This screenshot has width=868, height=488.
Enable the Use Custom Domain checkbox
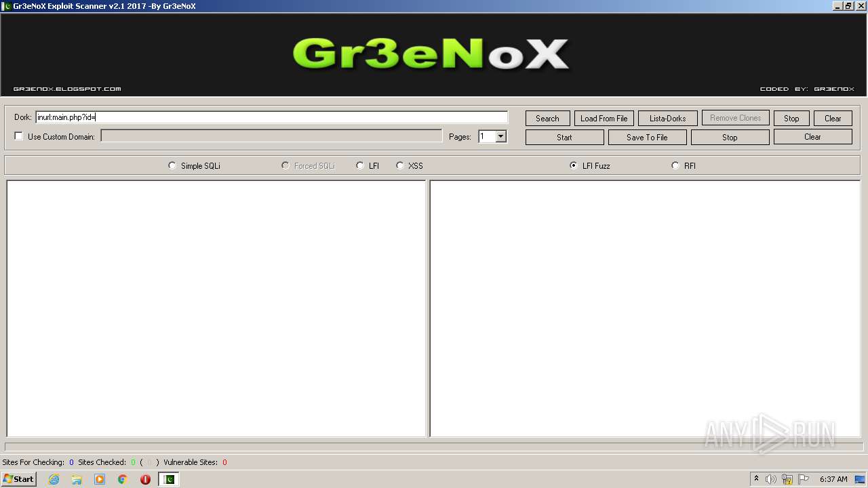pyautogui.click(x=19, y=136)
